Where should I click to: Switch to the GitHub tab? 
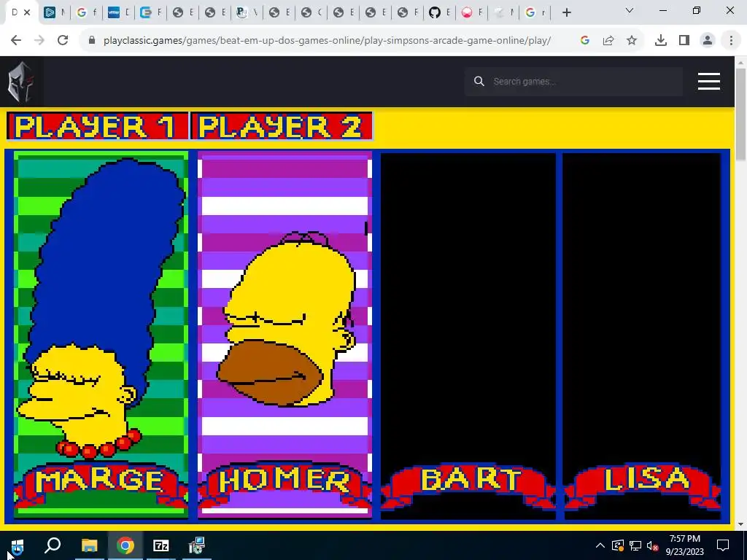(440, 12)
